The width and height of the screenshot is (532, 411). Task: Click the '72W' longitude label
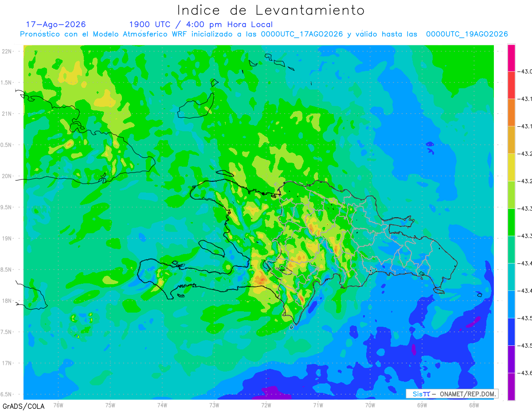tap(266, 404)
